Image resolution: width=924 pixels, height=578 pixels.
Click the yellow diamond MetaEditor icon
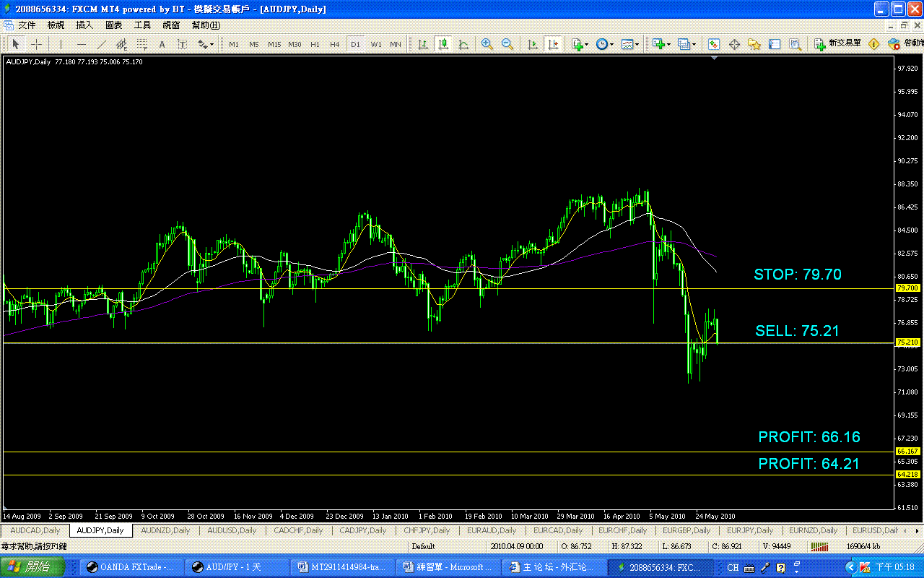click(x=873, y=44)
